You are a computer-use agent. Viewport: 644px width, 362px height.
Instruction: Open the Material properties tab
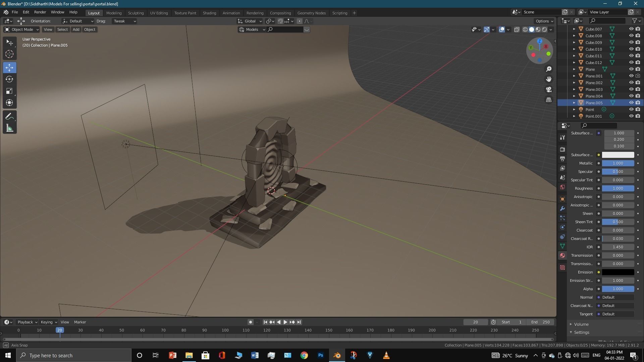point(562,255)
